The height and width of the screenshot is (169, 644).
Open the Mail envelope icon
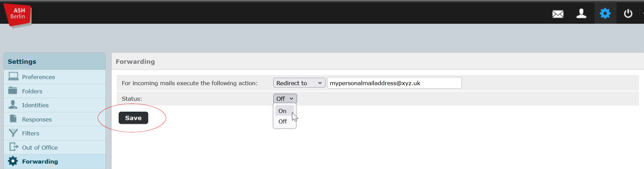coord(558,14)
